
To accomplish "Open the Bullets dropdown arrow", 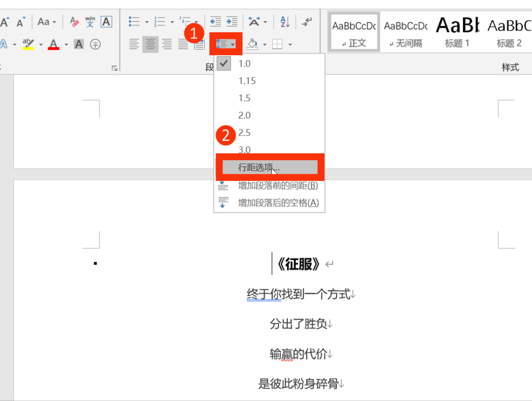I will coord(147,22).
